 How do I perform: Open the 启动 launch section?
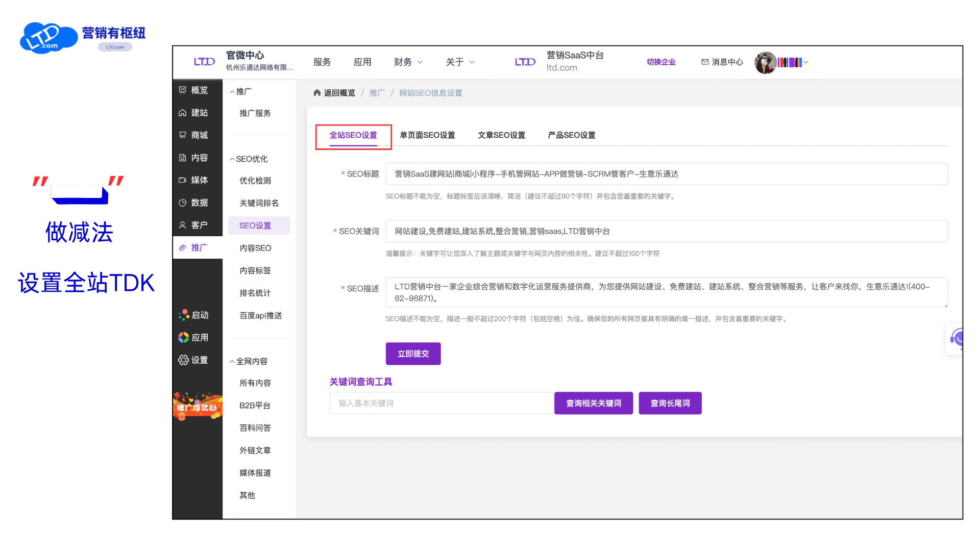(194, 315)
